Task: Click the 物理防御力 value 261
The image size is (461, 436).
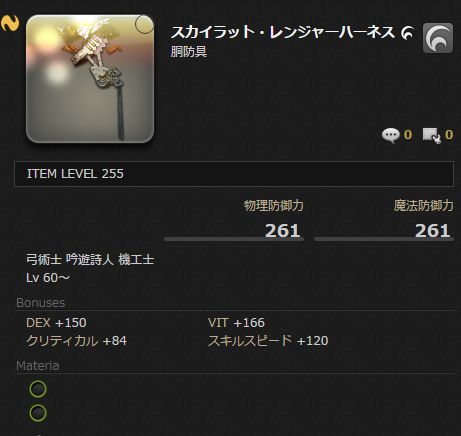Action: point(283,231)
